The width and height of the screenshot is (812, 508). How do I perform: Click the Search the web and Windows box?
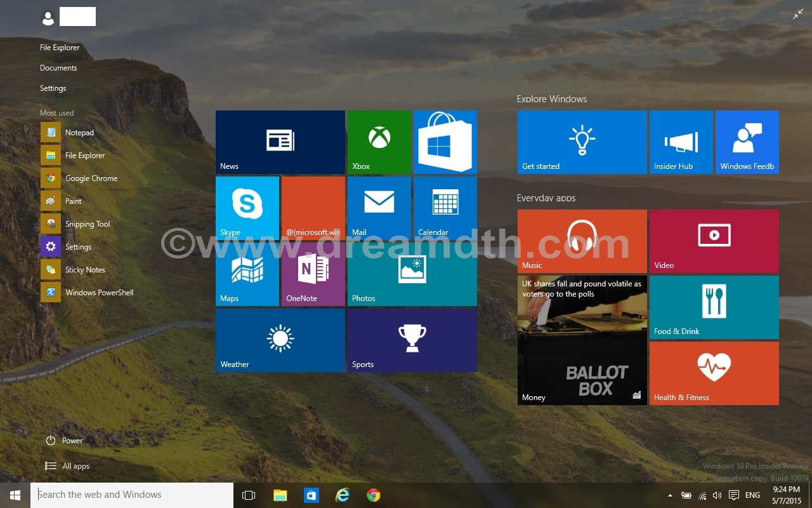(132, 495)
